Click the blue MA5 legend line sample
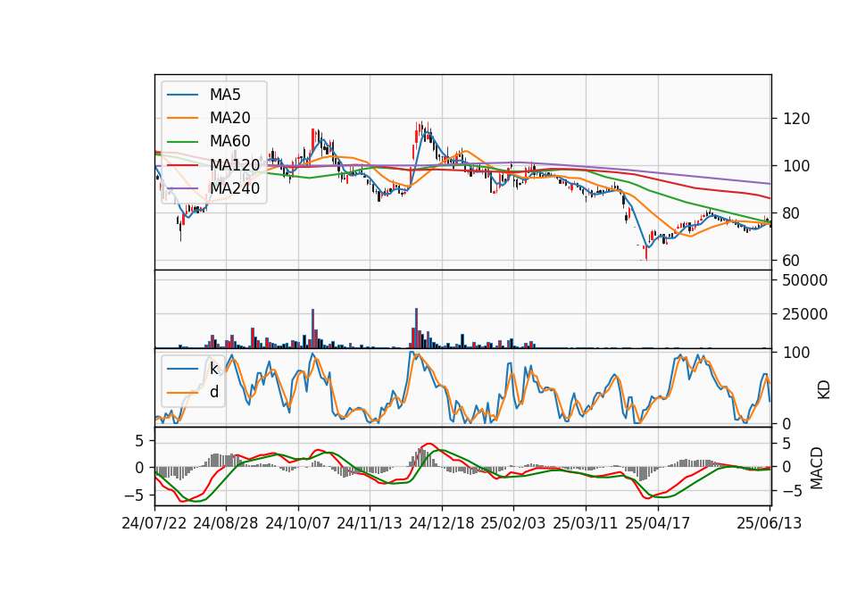The image size is (857, 616). (x=182, y=95)
